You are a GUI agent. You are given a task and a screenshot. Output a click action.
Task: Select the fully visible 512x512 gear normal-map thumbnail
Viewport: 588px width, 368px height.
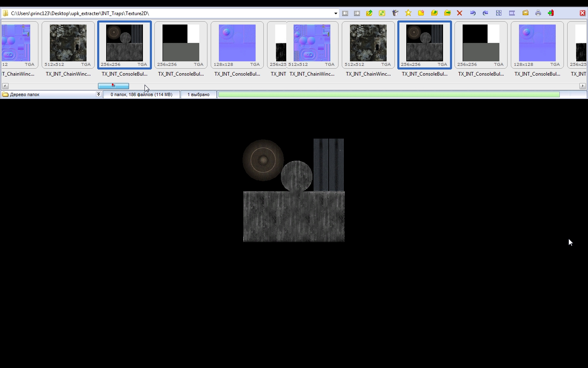(x=312, y=45)
